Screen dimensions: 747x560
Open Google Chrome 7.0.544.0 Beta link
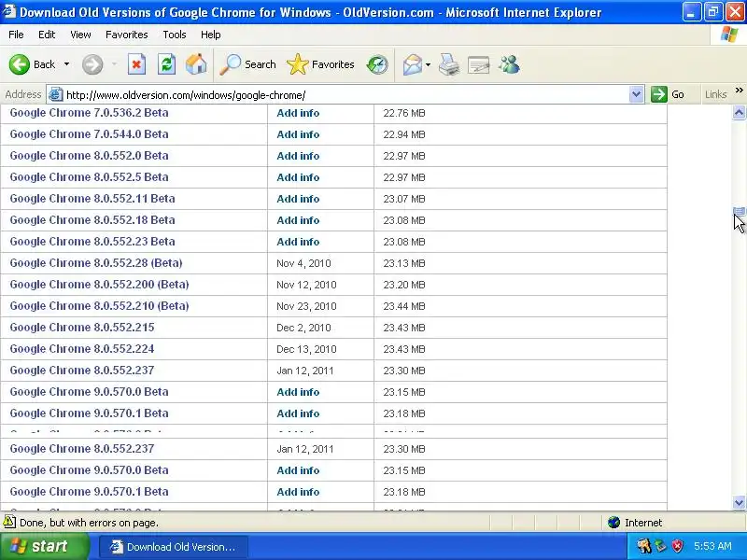[x=89, y=134]
